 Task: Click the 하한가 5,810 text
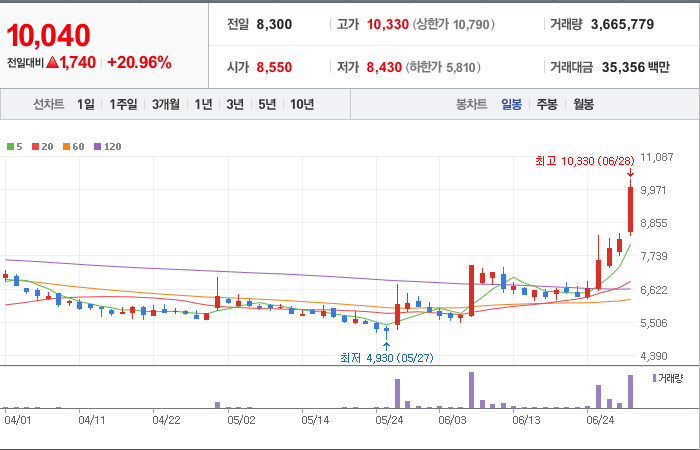(x=443, y=67)
